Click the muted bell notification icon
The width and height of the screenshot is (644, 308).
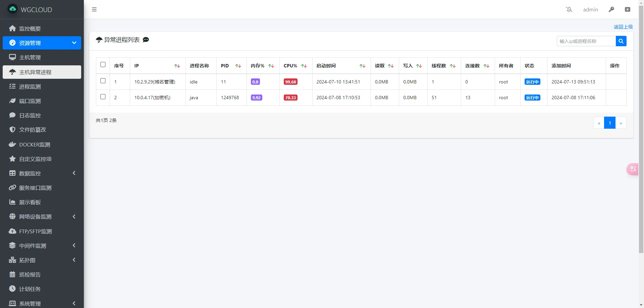pyautogui.click(x=569, y=9)
